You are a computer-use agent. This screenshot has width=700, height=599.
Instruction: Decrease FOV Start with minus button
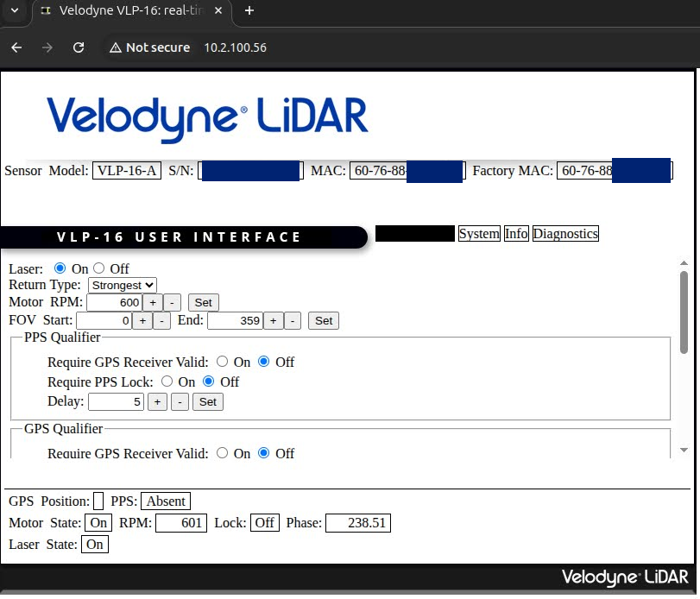pos(161,320)
